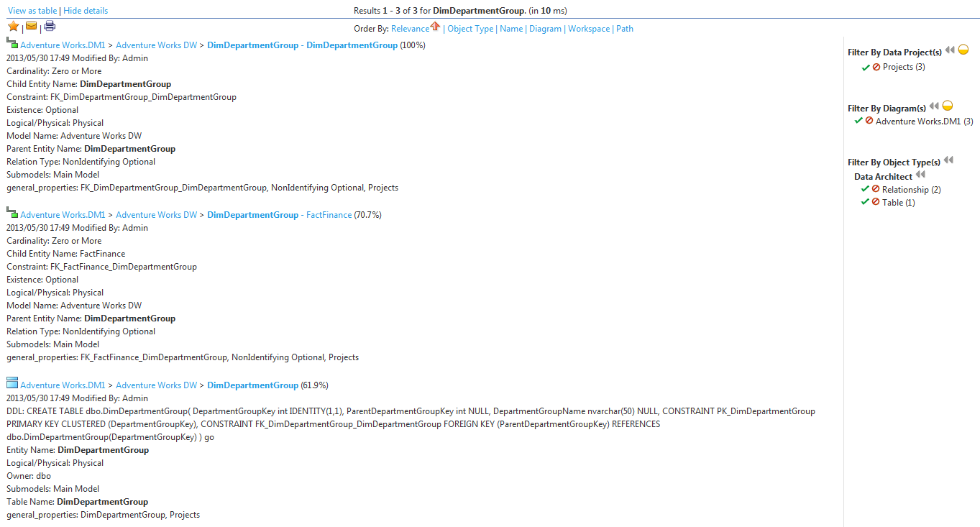Image resolution: width=980 pixels, height=527 pixels.
Task: Click Filter By Data Project(s) heading
Action: tap(894, 52)
